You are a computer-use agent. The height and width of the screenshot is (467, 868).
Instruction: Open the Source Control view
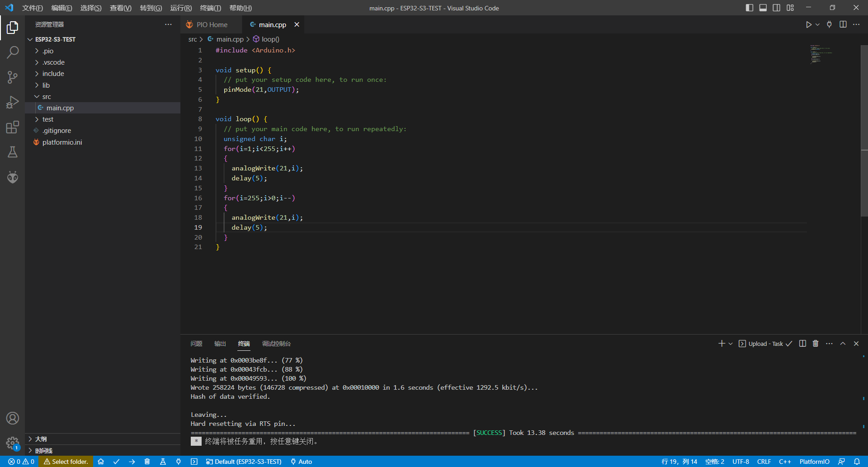pos(13,77)
